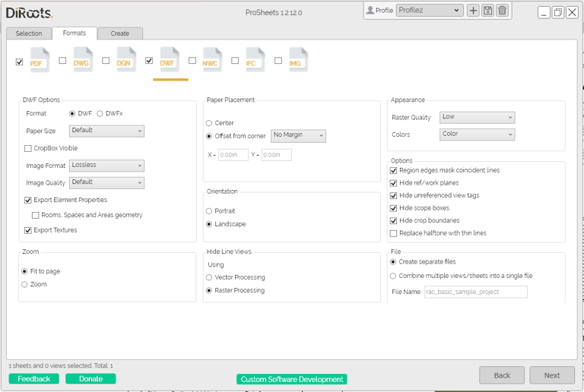The height and width of the screenshot is (392, 584).
Task: Open the Profile2 profile dropdown
Action: [430, 11]
